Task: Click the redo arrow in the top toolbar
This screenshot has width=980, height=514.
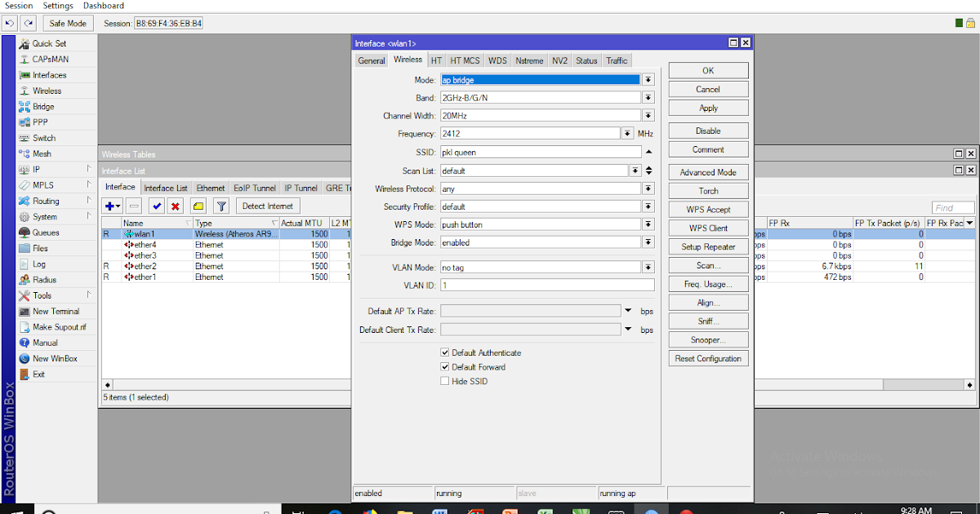Action: [x=29, y=23]
